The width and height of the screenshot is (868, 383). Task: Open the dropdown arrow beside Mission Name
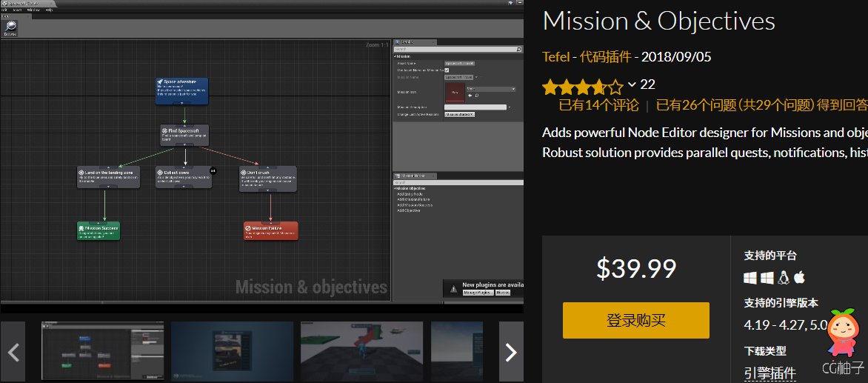tap(477, 77)
